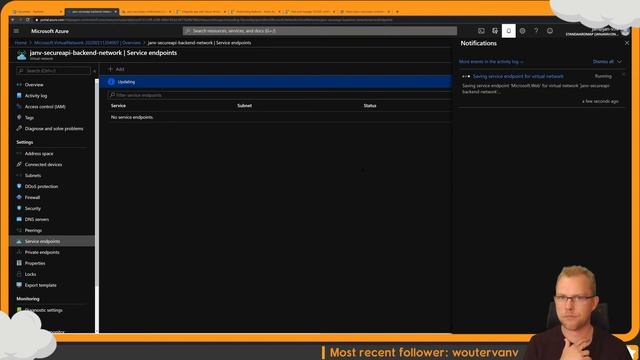Open DNS servers settings
The width and height of the screenshot is (640, 360).
(x=37, y=220)
